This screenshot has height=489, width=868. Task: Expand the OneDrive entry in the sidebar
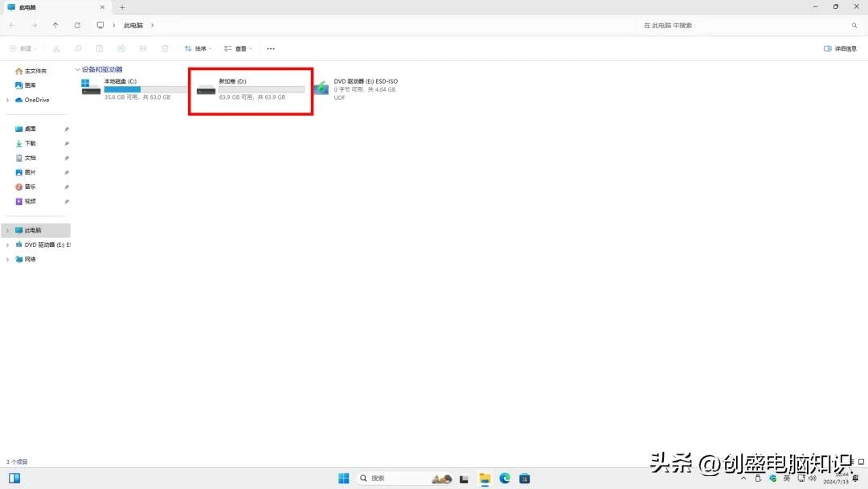[x=7, y=100]
